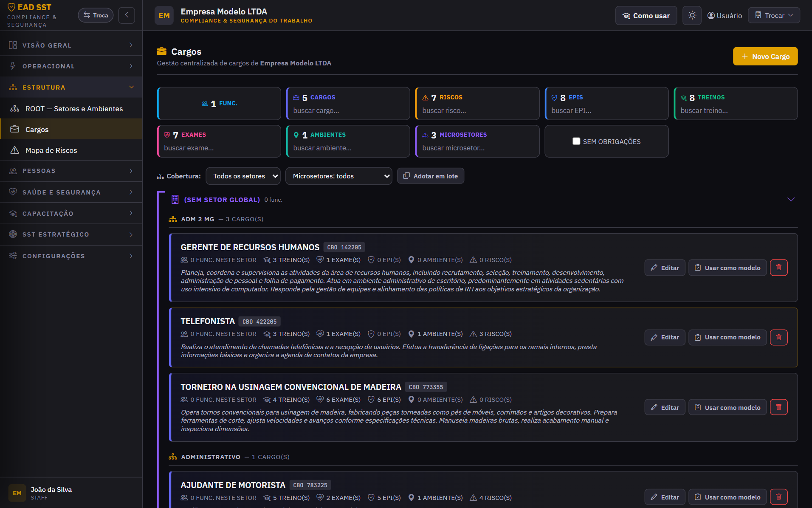Click João da Silva's EM avatar
This screenshot has height=508, width=812.
17,493
